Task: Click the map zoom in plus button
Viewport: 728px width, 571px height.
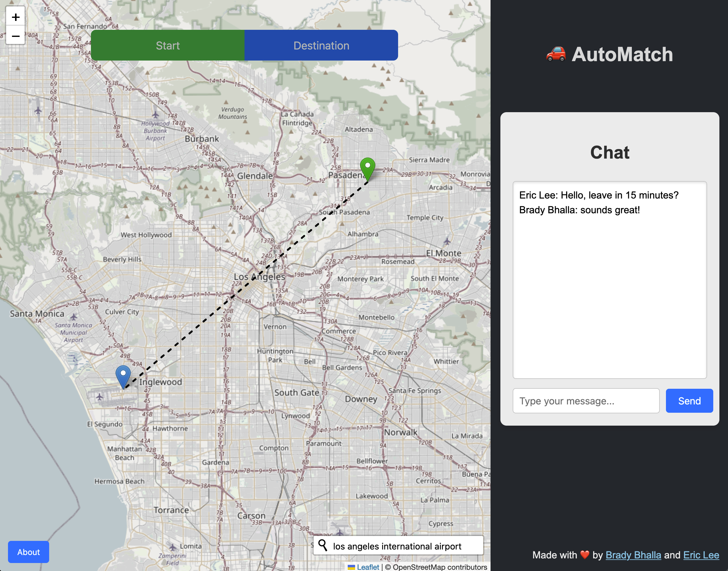Action: [15, 17]
